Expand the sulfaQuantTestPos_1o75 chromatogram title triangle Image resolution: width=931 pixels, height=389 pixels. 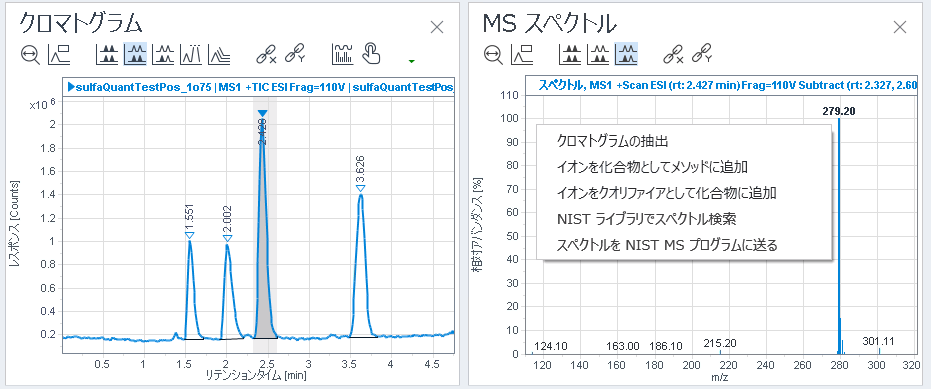71,87
